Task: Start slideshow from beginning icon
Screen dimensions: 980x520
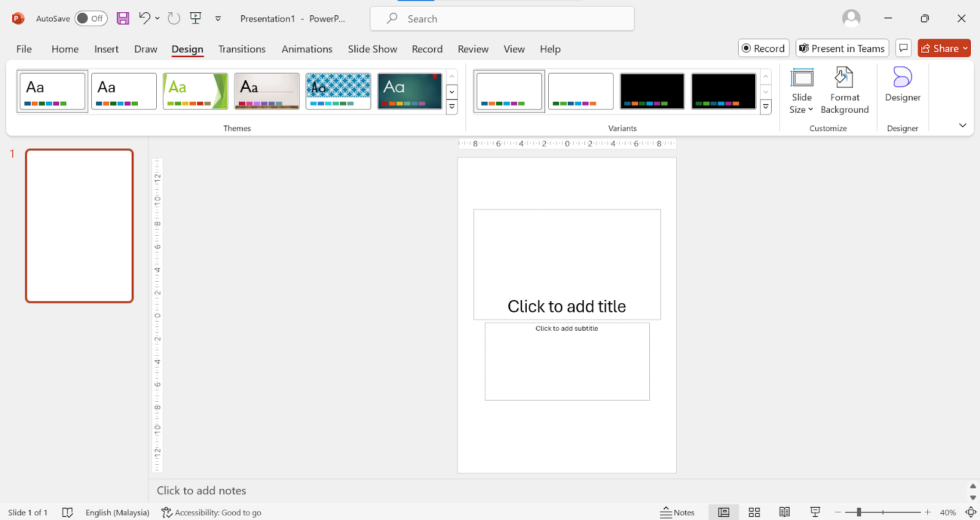Action: click(196, 18)
